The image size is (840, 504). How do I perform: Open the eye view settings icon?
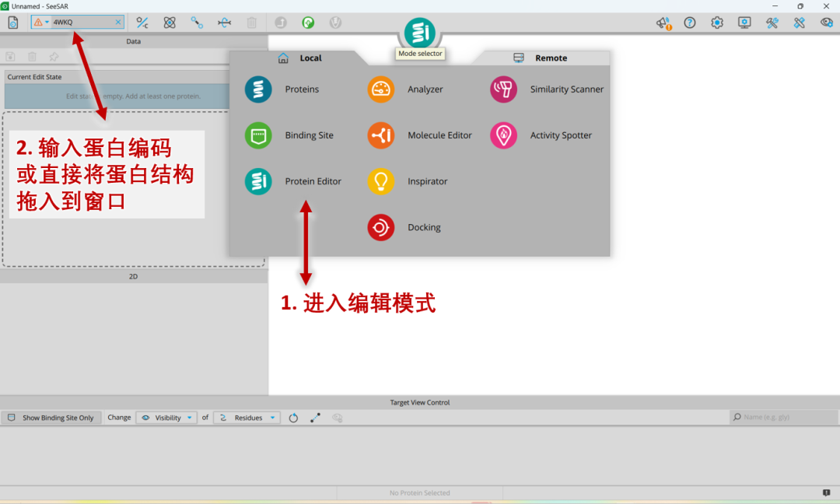(x=827, y=23)
